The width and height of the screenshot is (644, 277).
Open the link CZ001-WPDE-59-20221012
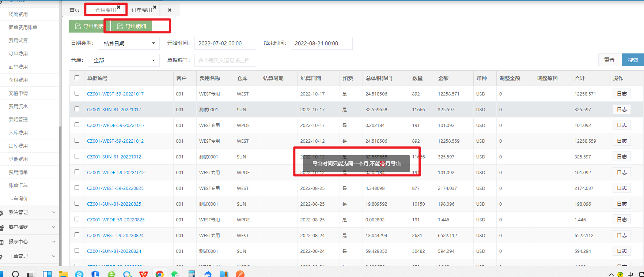pos(116,172)
